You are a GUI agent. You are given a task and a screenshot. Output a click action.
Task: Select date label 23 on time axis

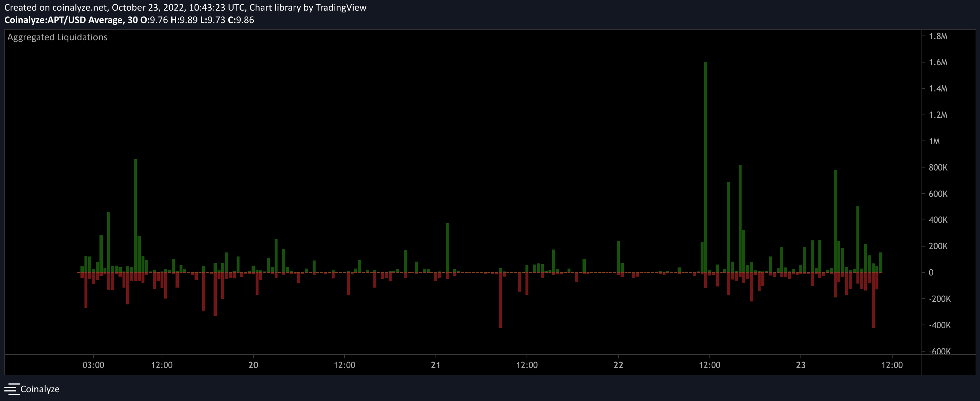[801, 365]
